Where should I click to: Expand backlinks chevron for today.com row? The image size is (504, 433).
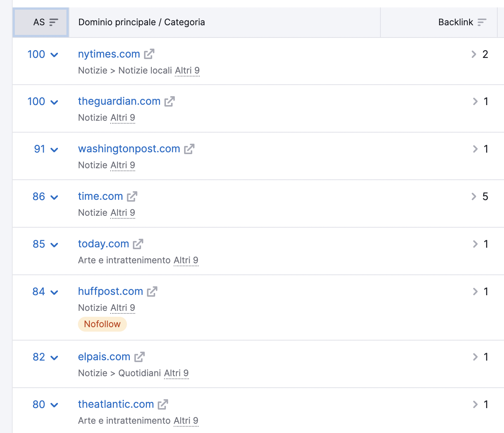point(475,244)
